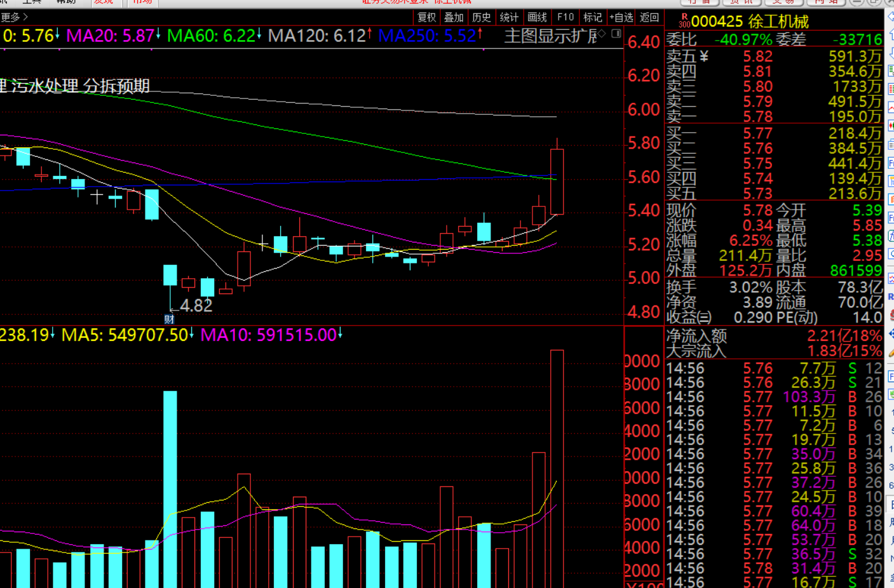Screen dimensions: 894x588
Task: Expand the 更多 menu at top left
Action: pos(14,17)
